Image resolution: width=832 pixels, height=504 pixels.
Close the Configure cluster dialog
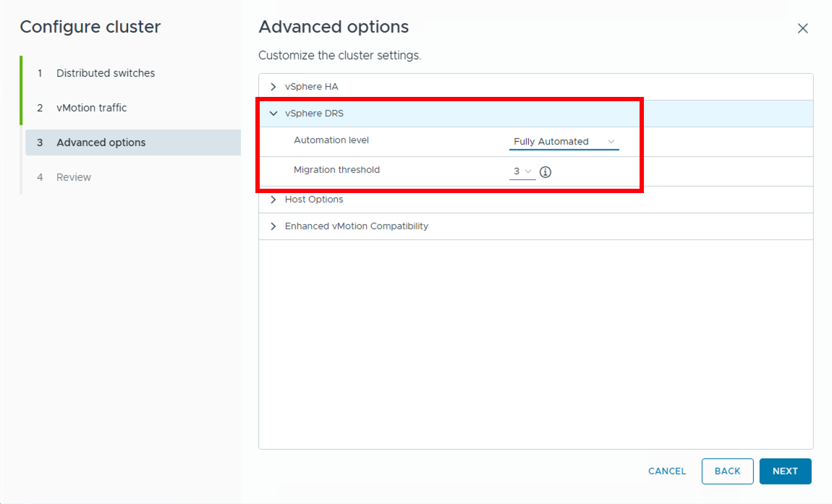802,28
